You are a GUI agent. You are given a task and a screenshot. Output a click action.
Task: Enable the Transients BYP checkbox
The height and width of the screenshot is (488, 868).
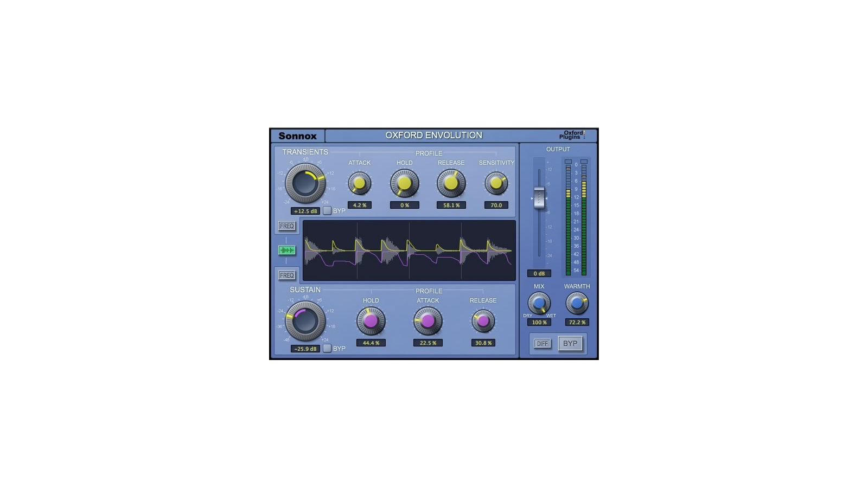click(327, 210)
